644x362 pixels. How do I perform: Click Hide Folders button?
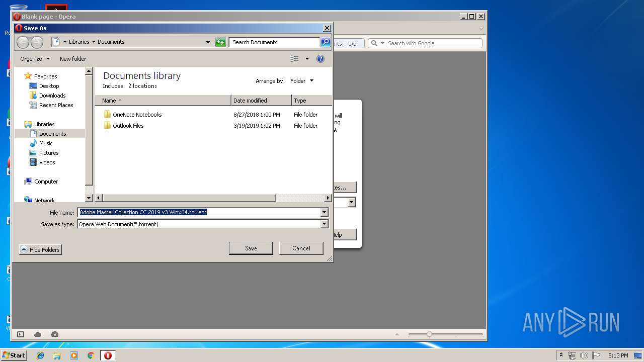point(40,250)
